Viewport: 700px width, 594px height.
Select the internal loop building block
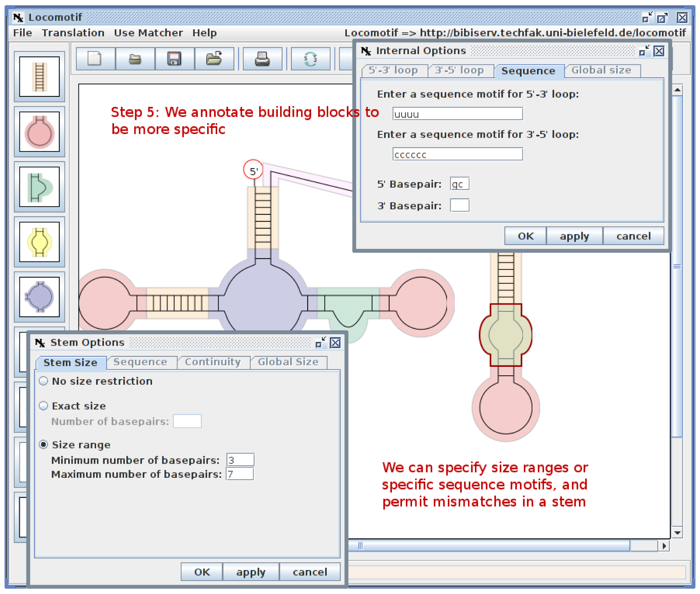(x=39, y=242)
